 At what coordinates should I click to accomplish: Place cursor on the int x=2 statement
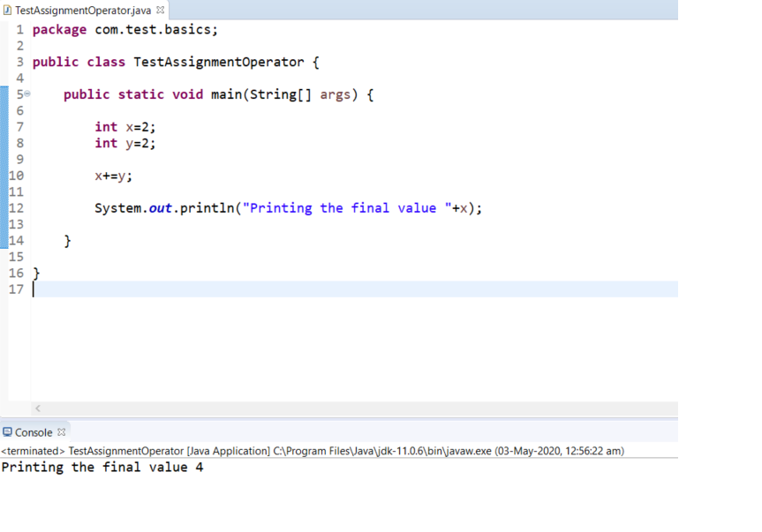click(125, 127)
